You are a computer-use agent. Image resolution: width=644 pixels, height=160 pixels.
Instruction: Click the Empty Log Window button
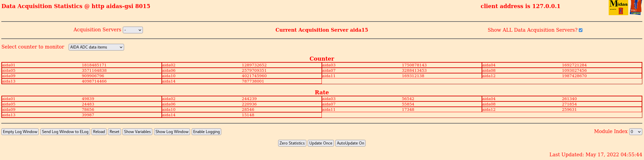click(20, 132)
